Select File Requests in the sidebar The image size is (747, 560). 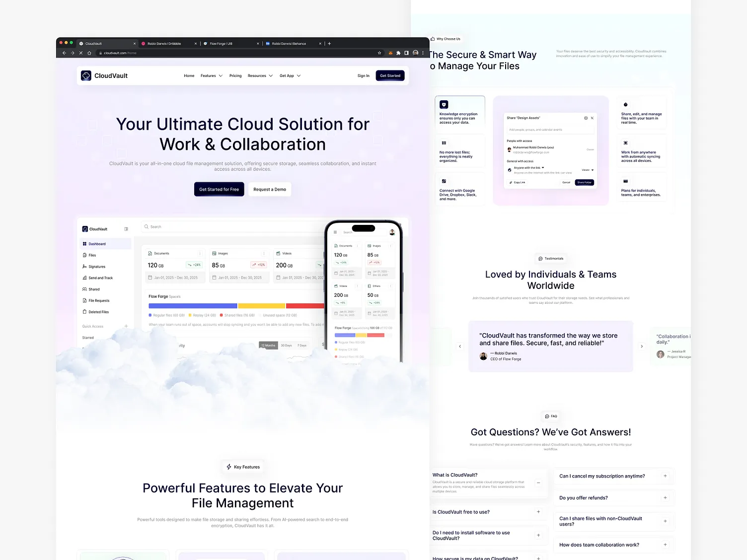(105, 300)
